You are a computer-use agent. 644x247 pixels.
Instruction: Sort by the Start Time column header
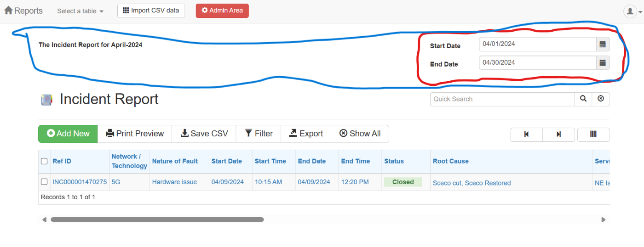270,161
